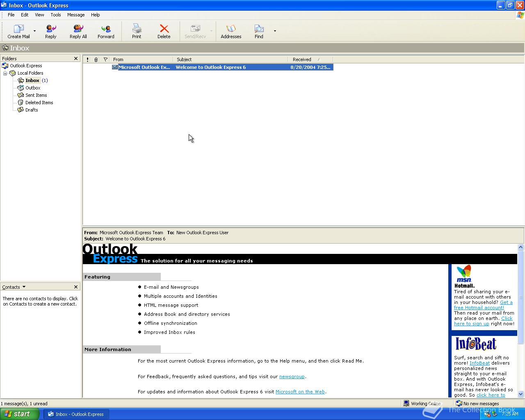Image resolution: width=525 pixels, height=420 pixels.
Task: Close the Contacts pane
Action: point(76,287)
